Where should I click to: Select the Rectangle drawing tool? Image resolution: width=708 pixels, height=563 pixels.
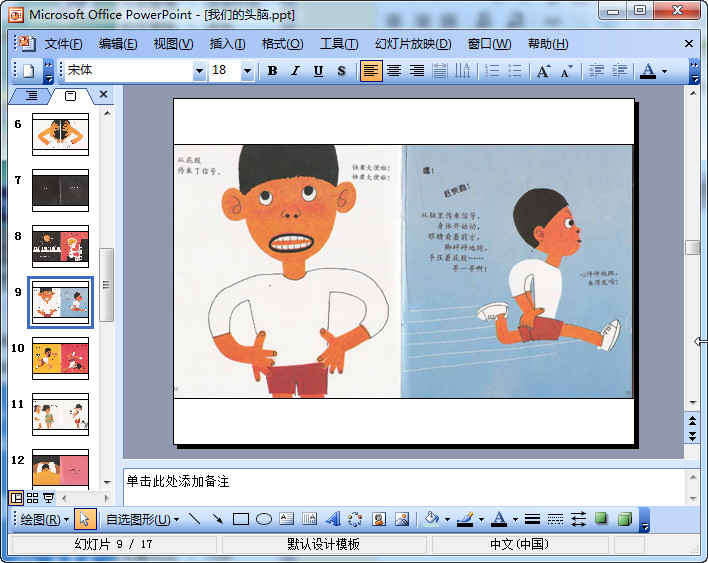(x=241, y=519)
